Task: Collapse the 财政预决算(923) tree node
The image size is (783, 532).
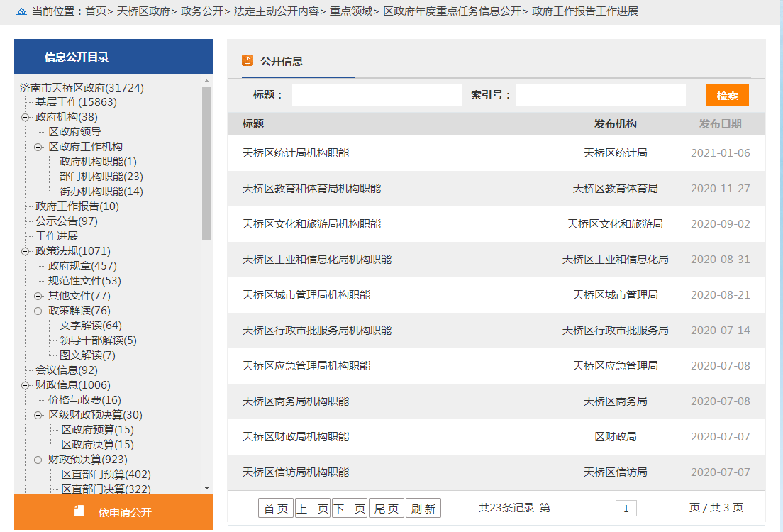Action: point(38,460)
